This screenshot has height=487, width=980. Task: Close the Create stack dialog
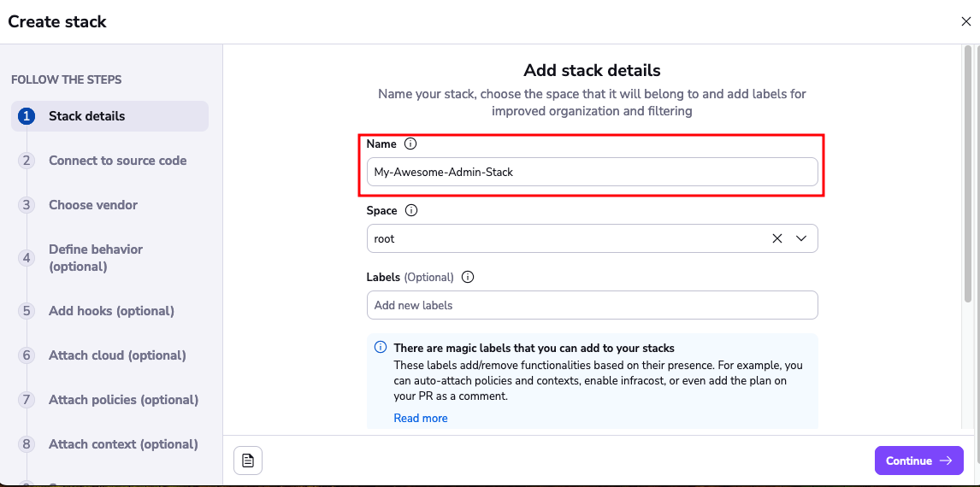[x=965, y=22]
